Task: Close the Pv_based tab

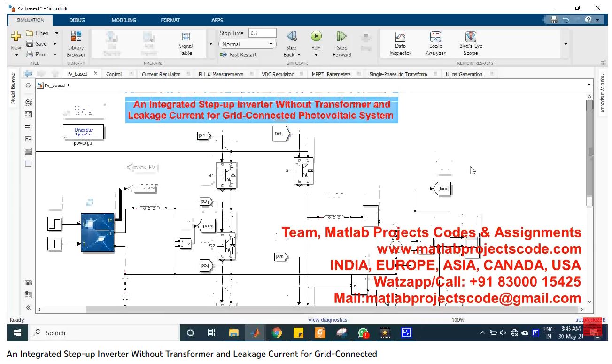Action: tap(95, 73)
